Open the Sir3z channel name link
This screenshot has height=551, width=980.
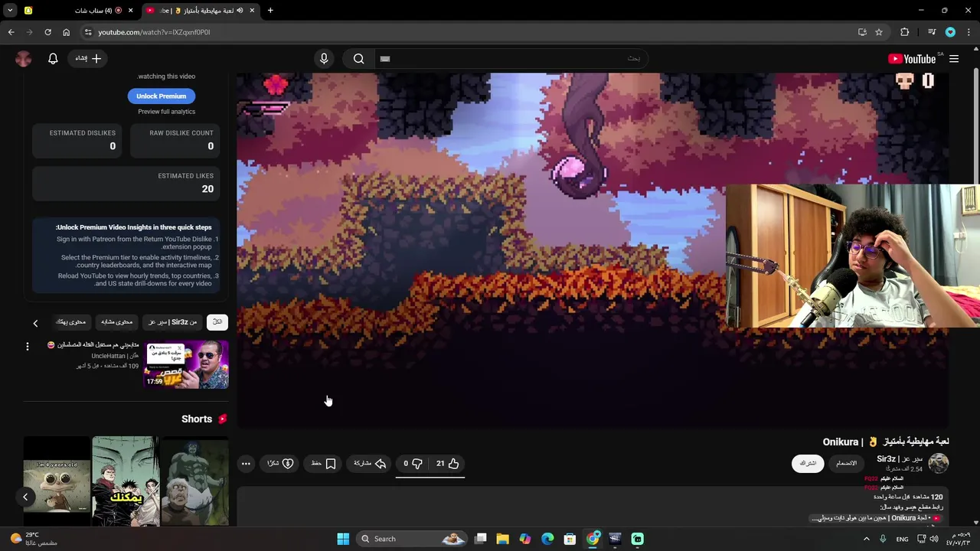coord(900,459)
